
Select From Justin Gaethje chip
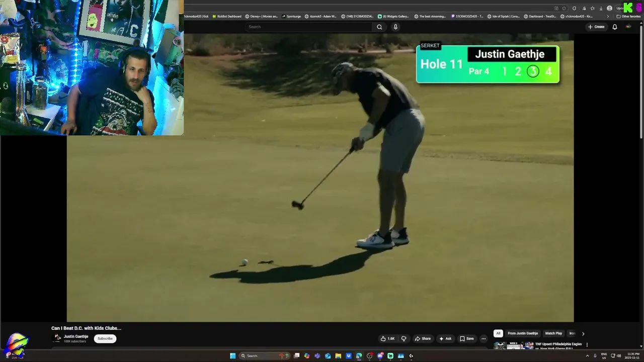coord(523,333)
